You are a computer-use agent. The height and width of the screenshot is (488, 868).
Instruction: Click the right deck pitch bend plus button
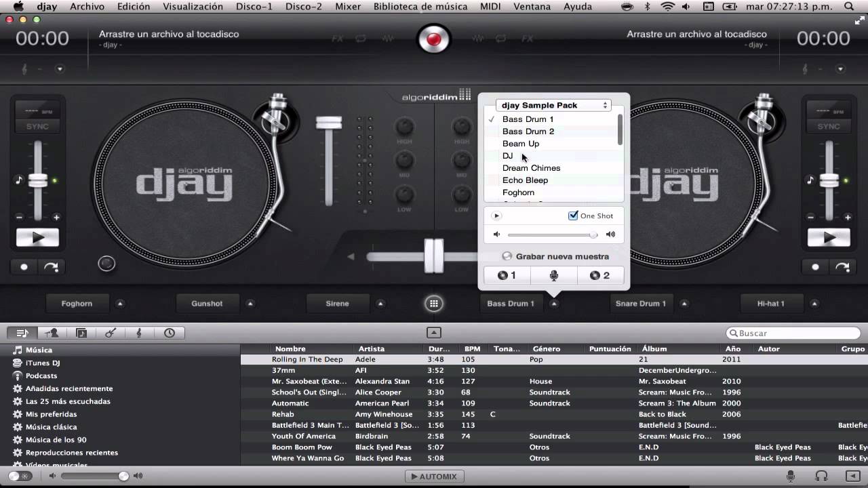(847, 218)
